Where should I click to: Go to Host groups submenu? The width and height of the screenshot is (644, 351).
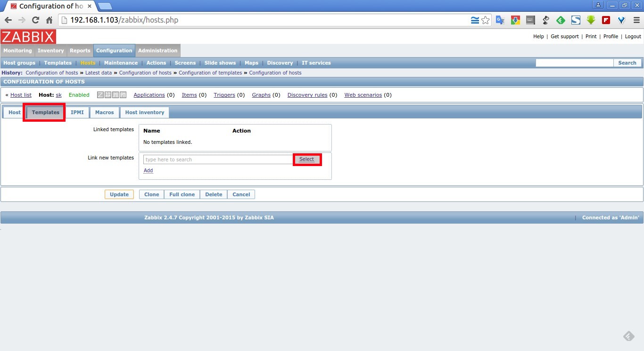click(x=19, y=63)
